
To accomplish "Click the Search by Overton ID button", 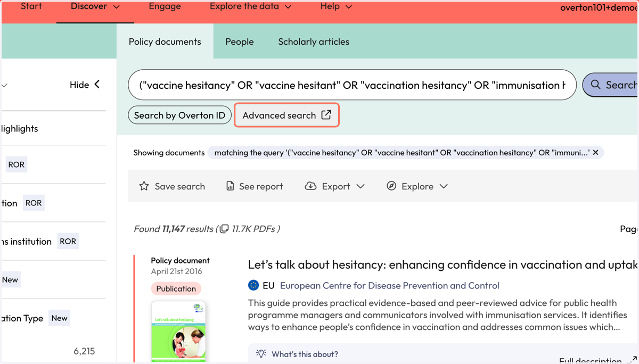I will (x=179, y=115).
